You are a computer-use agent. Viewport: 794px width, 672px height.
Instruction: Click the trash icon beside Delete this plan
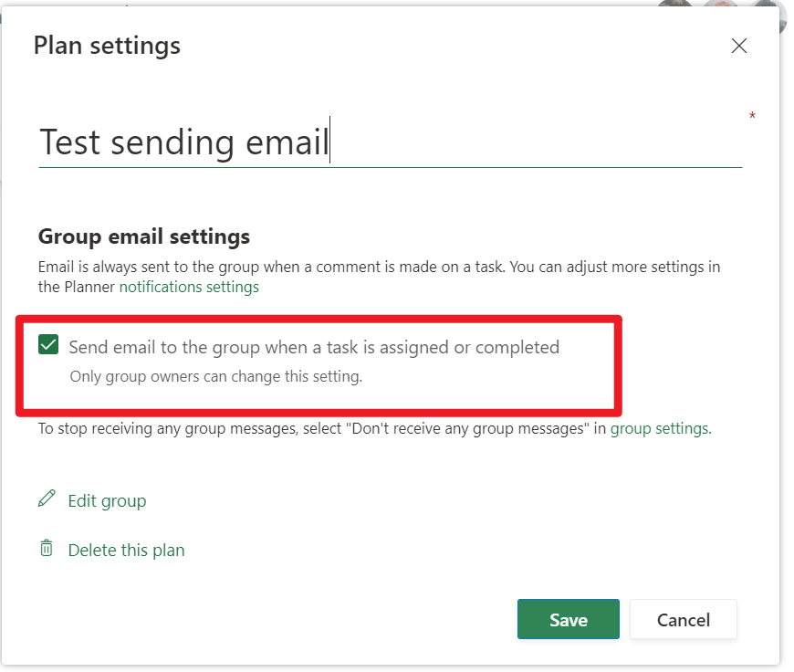(x=46, y=548)
